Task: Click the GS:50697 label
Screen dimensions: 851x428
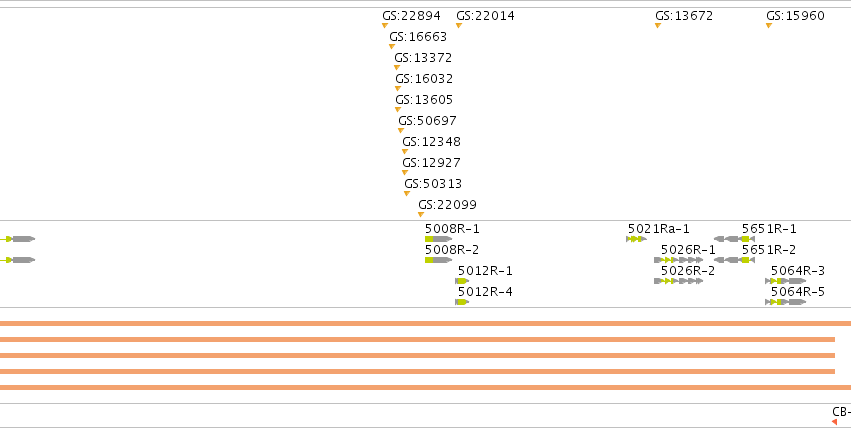Action: [427, 121]
